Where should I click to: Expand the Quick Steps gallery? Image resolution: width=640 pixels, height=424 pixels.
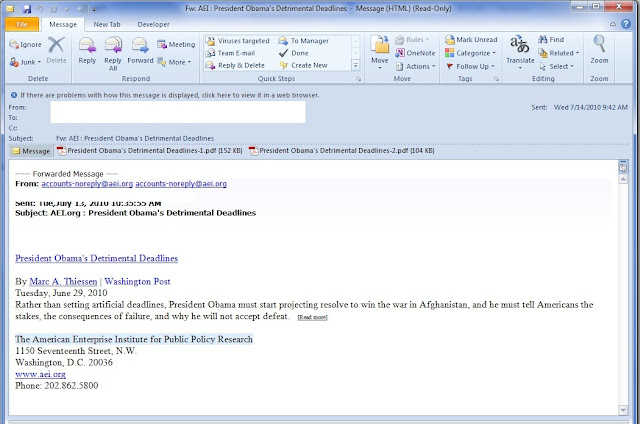(356, 65)
